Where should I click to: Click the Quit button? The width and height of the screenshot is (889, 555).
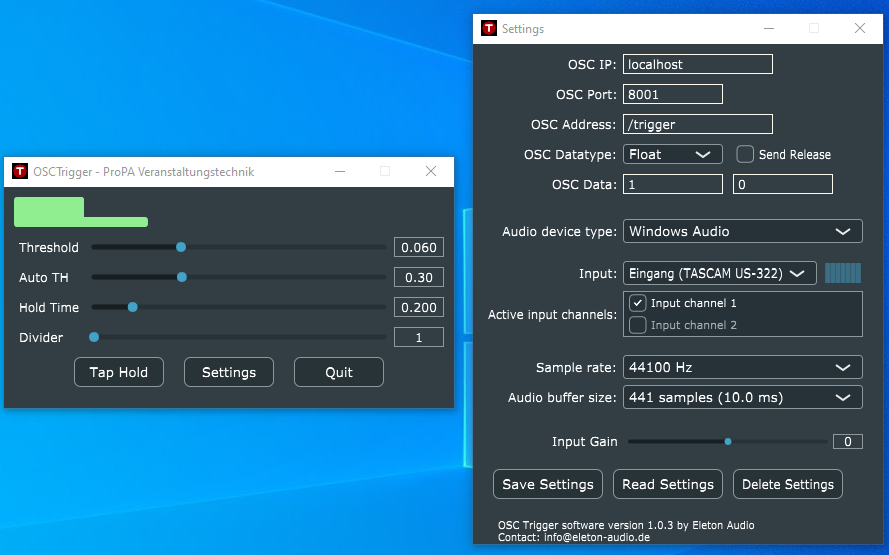point(338,372)
